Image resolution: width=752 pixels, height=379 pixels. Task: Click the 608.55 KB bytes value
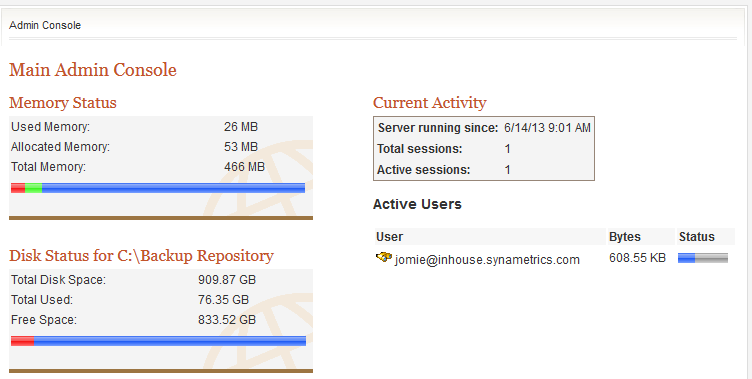coord(637,258)
